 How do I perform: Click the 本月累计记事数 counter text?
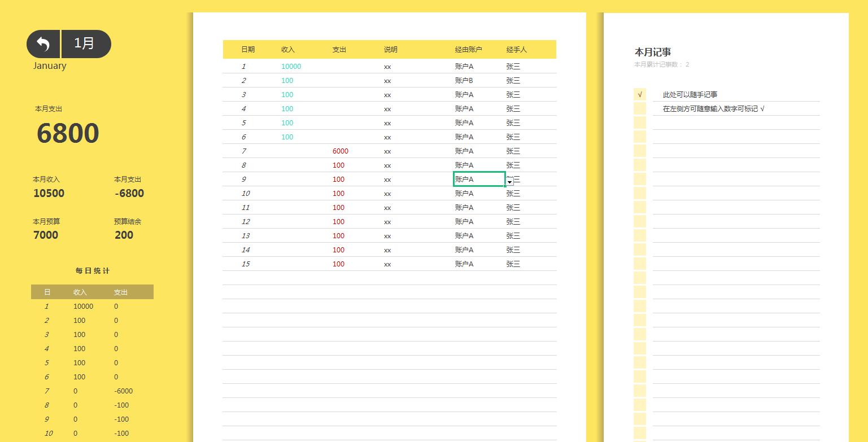click(661, 64)
